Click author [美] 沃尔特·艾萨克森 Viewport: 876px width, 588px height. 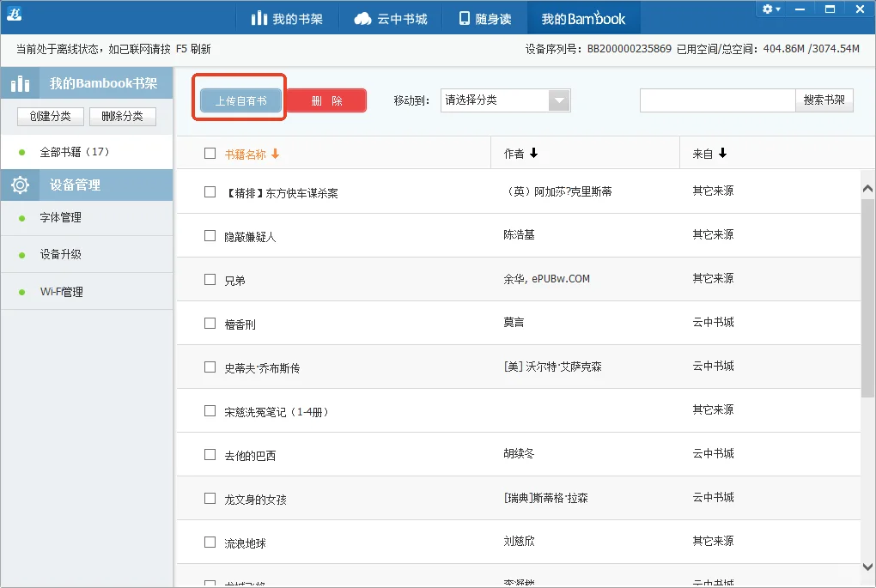click(x=552, y=367)
